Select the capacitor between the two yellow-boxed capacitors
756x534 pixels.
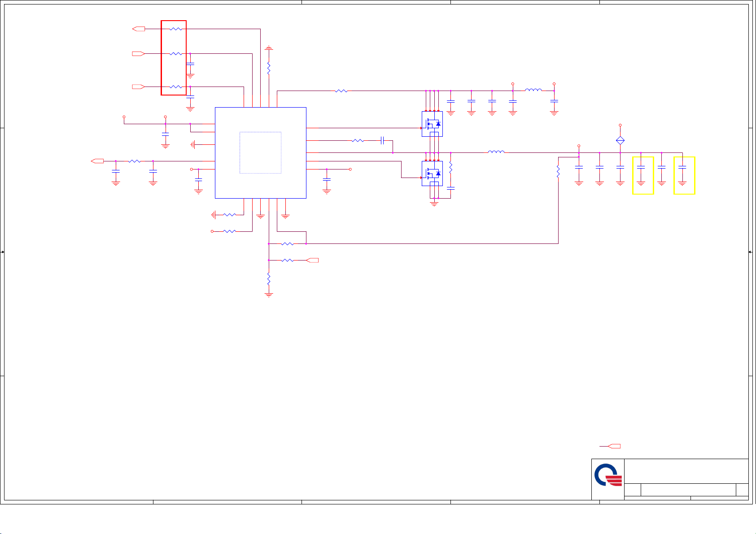pyautogui.click(x=661, y=167)
